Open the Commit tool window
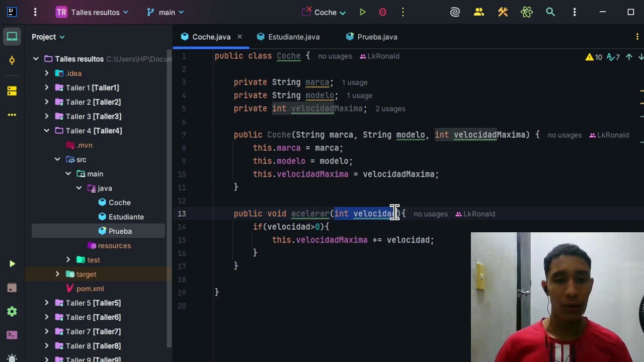 point(12,60)
